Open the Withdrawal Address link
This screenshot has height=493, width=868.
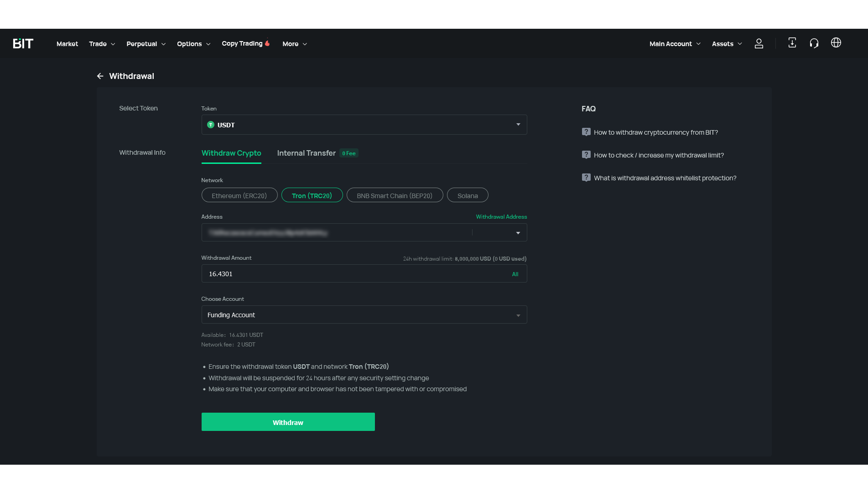501,217
